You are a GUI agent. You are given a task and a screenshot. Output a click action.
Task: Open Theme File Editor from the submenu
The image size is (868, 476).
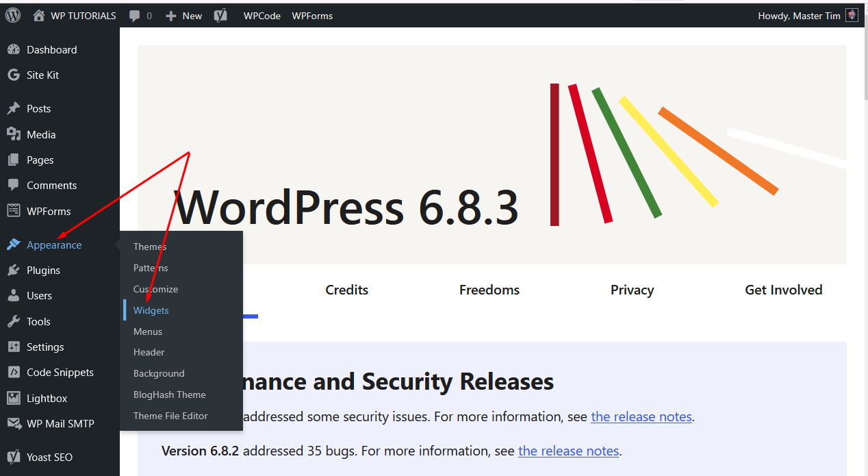click(x=170, y=416)
